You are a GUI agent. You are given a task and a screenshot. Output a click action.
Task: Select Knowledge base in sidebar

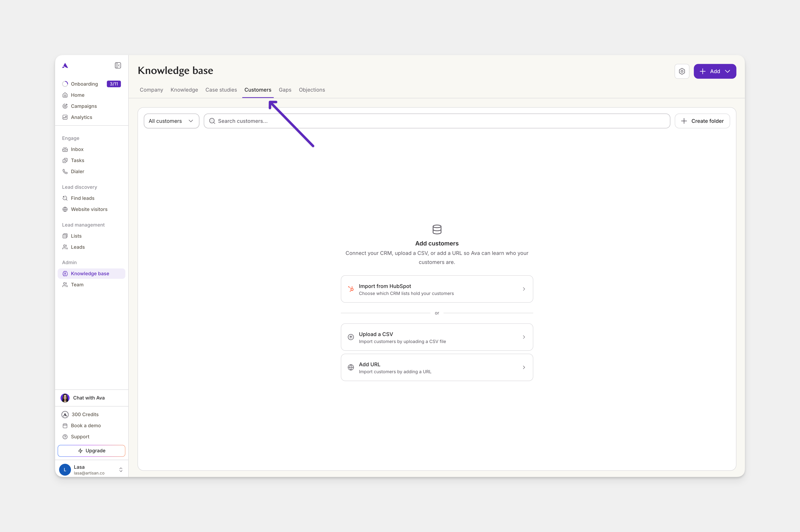[91, 273]
